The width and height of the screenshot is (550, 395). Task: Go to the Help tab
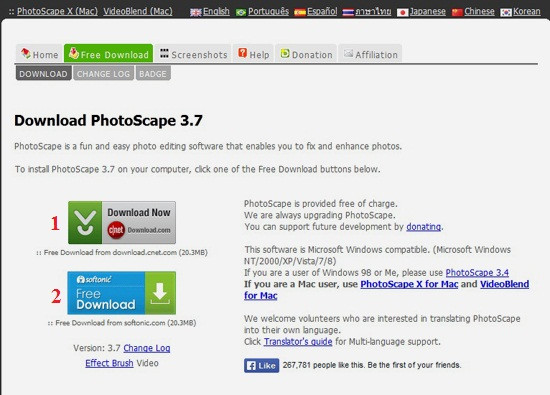click(254, 54)
